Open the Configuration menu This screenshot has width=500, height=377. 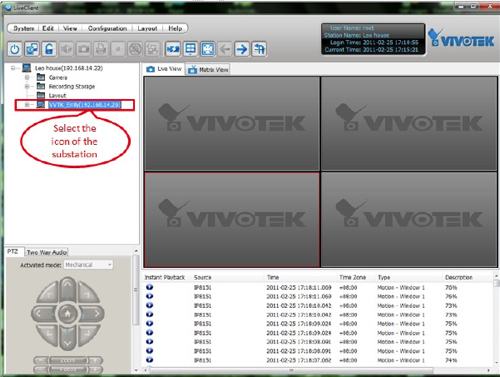tap(107, 28)
